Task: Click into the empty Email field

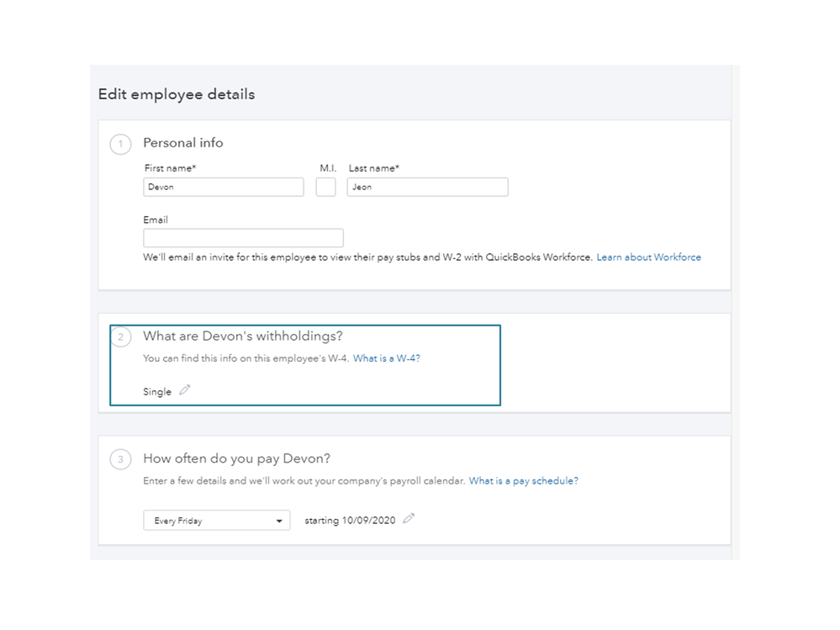Action: coord(243,238)
